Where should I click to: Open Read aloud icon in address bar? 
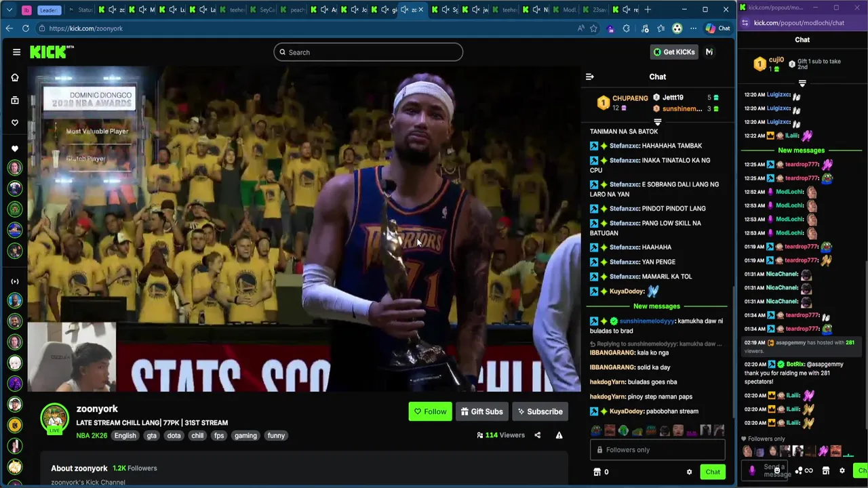tap(580, 28)
